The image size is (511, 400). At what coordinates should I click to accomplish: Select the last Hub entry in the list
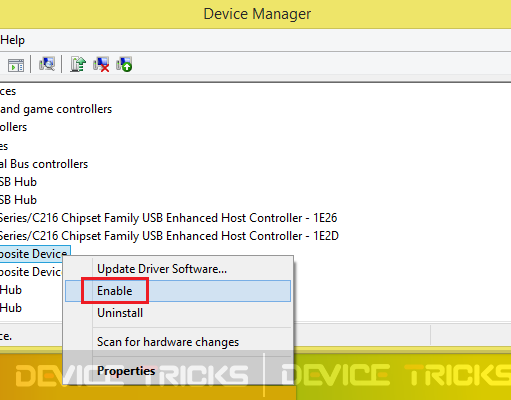pyautogui.click(x=11, y=308)
